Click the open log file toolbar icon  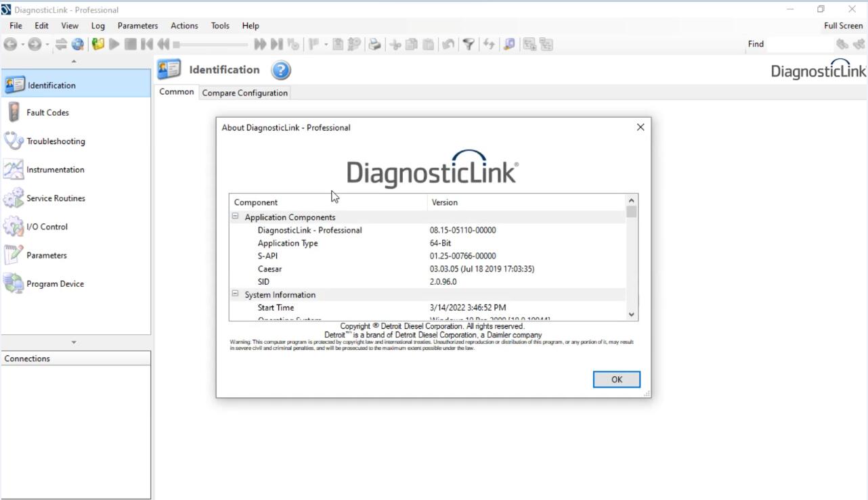[x=98, y=44]
